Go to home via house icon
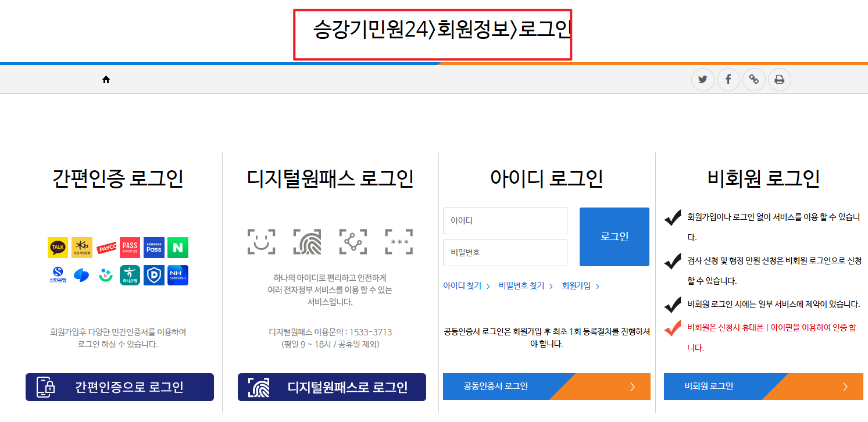The image size is (868, 422). (x=106, y=79)
